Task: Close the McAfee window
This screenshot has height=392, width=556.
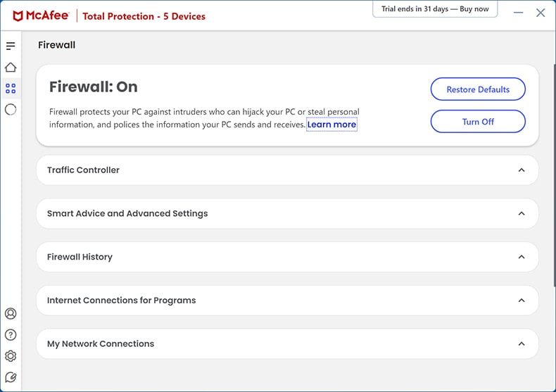Action: (541, 13)
